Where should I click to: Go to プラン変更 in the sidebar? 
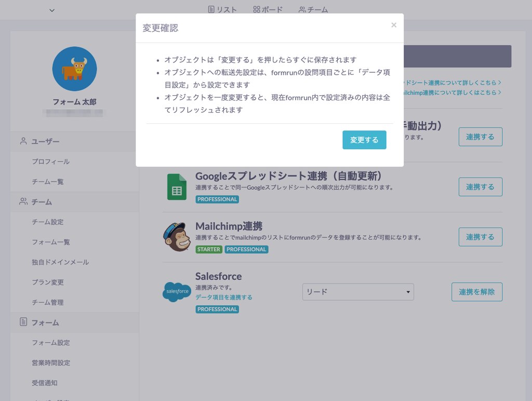(x=47, y=282)
